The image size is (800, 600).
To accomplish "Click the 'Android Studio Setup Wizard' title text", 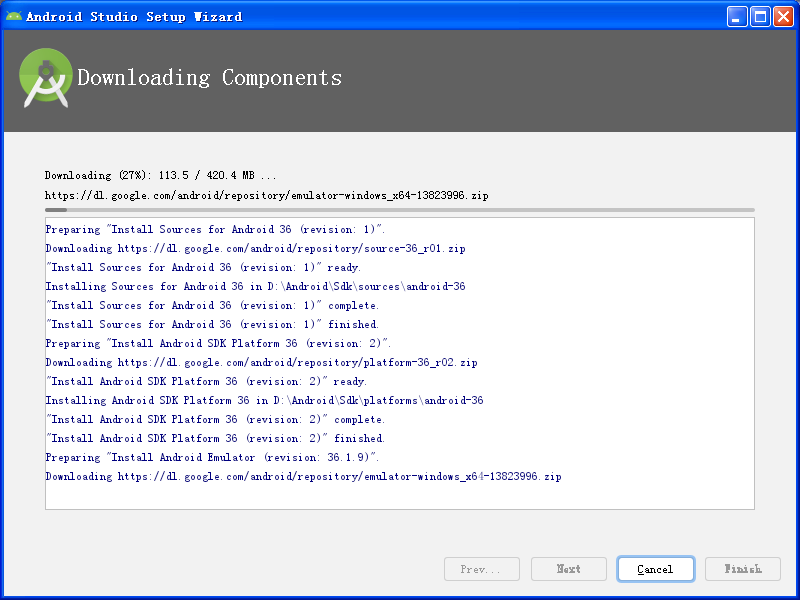I will (x=134, y=17).
